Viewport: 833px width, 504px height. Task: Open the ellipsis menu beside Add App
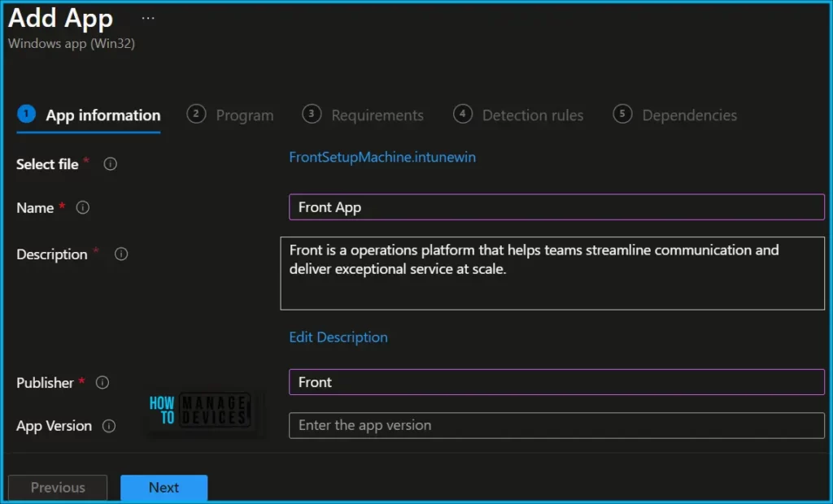click(x=148, y=18)
